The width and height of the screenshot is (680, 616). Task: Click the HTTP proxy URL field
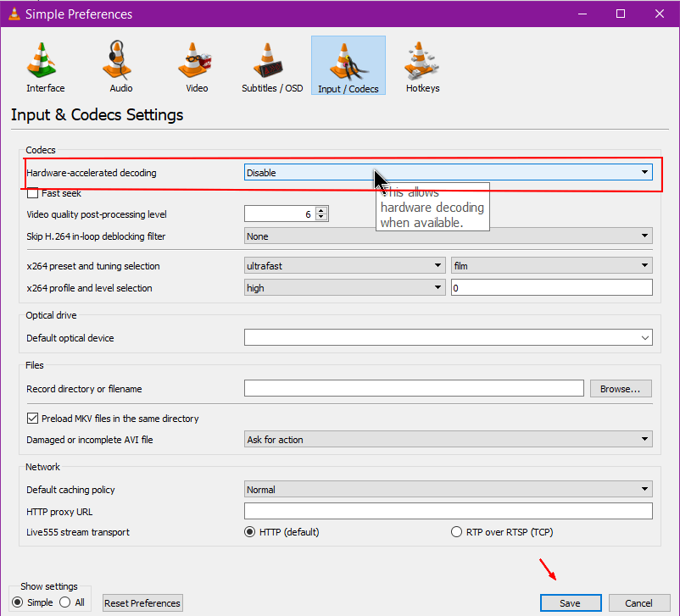pyautogui.click(x=448, y=511)
